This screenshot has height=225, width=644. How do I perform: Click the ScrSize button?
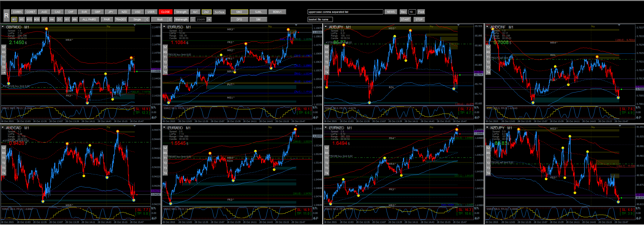pyautogui.click(x=219, y=12)
